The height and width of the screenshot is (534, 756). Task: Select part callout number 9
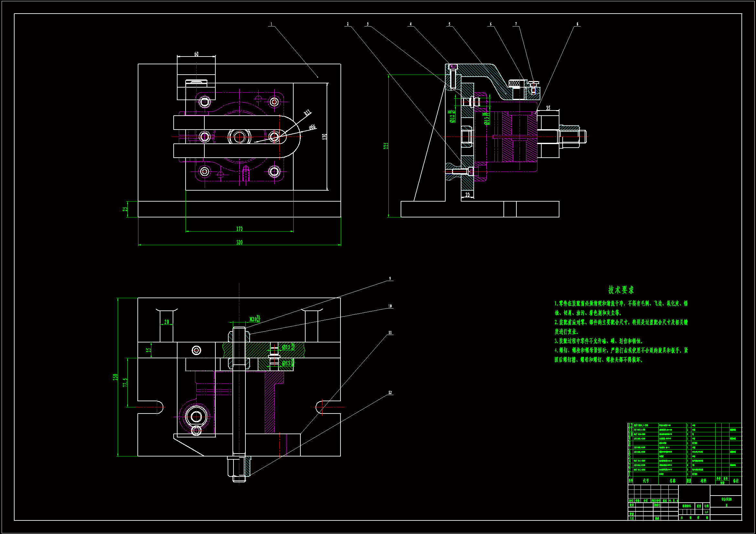click(x=390, y=279)
